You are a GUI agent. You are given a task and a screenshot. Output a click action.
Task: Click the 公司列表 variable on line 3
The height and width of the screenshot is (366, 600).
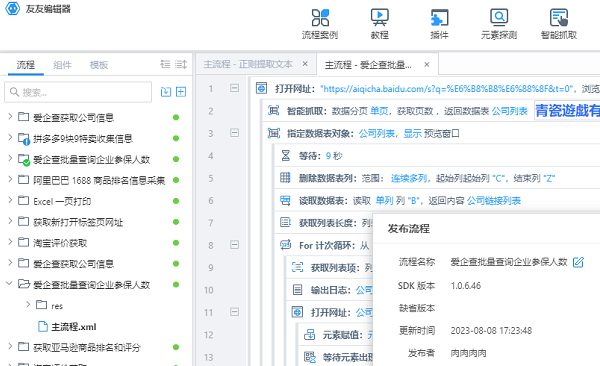[x=377, y=133]
